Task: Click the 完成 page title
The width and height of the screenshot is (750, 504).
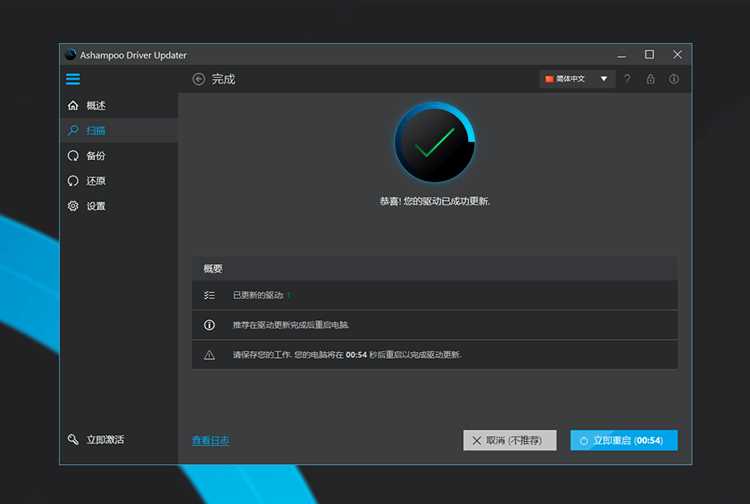Action: [x=223, y=79]
